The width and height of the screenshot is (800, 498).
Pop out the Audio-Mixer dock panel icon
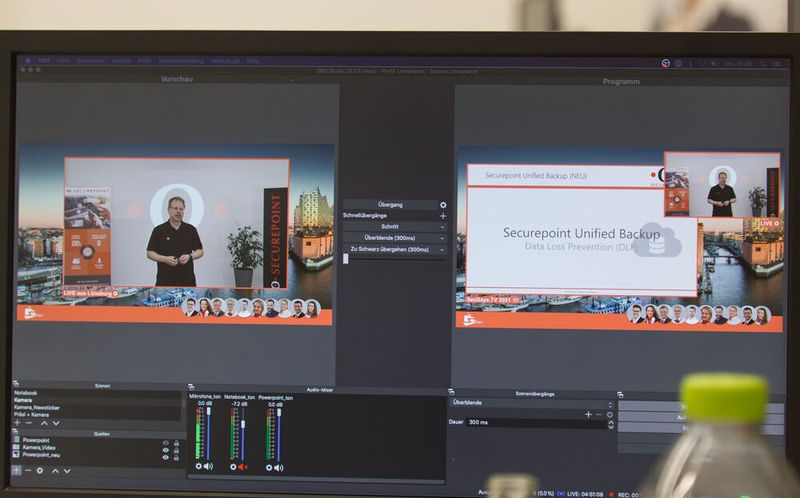pos(191,387)
